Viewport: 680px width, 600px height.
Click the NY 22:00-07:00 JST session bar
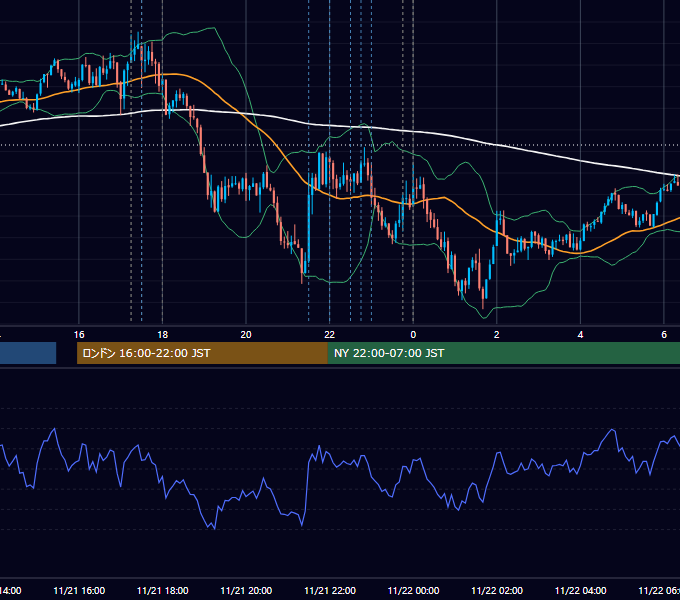pyautogui.click(x=504, y=353)
